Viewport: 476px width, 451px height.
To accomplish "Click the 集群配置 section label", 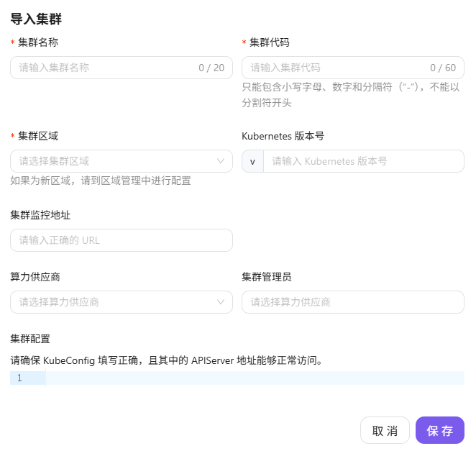I will click(x=30, y=339).
